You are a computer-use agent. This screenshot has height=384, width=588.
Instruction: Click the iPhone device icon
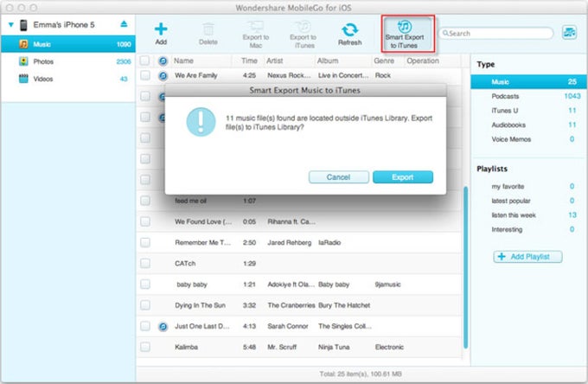click(23, 25)
